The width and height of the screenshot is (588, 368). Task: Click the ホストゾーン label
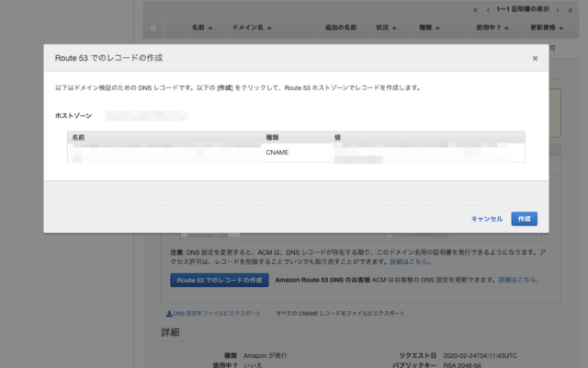pos(73,116)
